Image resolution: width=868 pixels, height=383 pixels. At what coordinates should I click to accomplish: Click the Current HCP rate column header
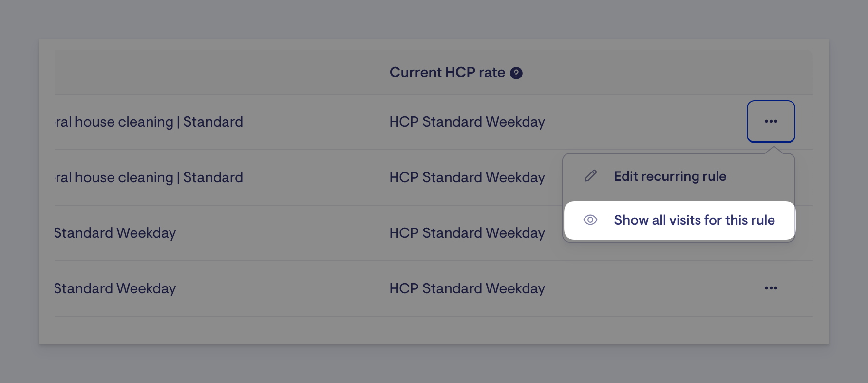(447, 72)
